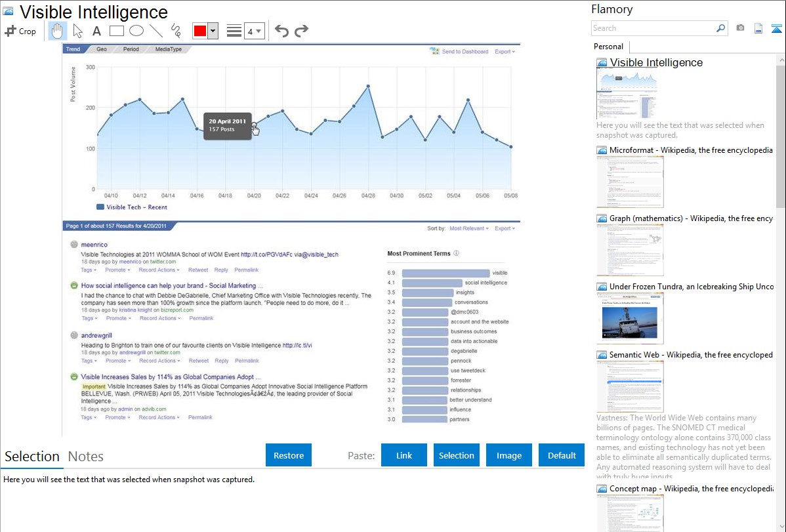Viewport: 786px width, 532px height.
Task: Open the line width 4 dropdown
Action: coord(254,31)
